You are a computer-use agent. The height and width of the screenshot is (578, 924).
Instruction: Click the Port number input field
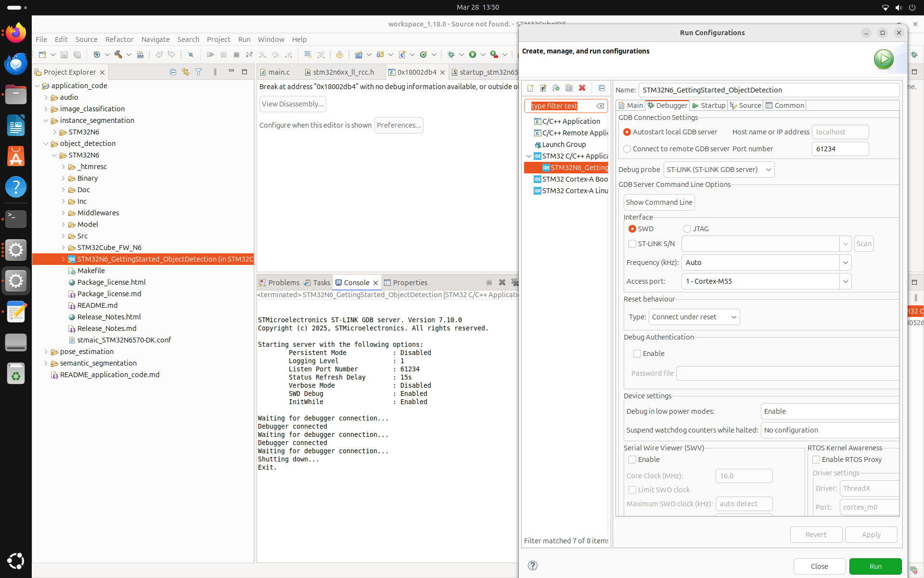(840, 149)
